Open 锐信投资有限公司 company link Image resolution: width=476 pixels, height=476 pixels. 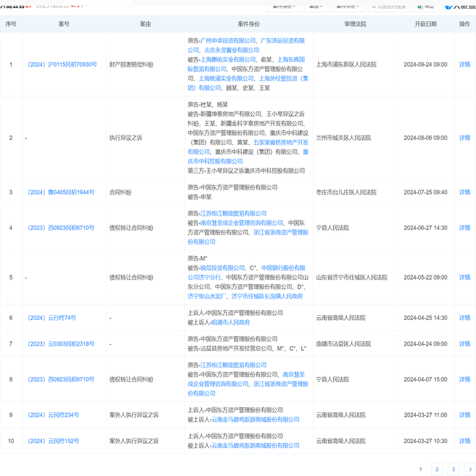(x=223, y=268)
